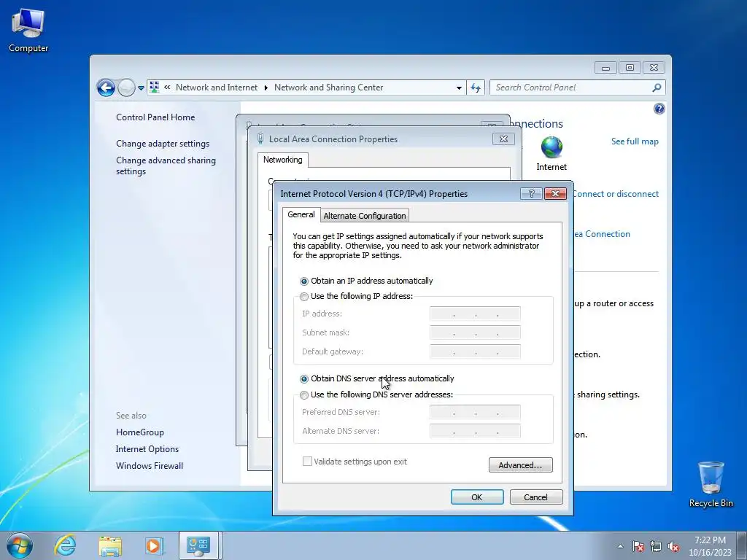The width and height of the screenshot is (747, 560).
Task: Close the IPv4 Properties dialog
Action: (x=555, y=193)
